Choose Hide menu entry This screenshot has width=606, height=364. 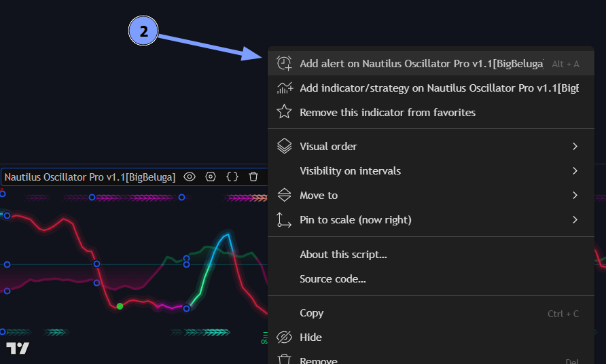(431, 338)
